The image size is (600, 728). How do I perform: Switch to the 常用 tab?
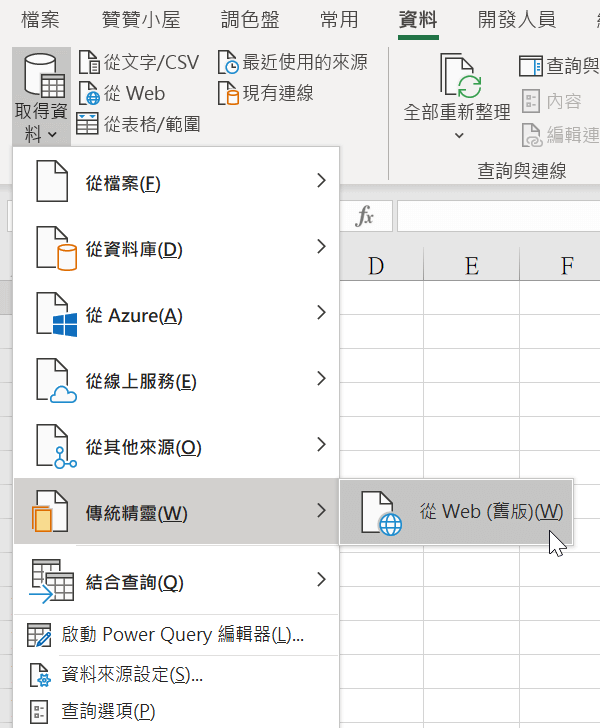tap(339, 20)
